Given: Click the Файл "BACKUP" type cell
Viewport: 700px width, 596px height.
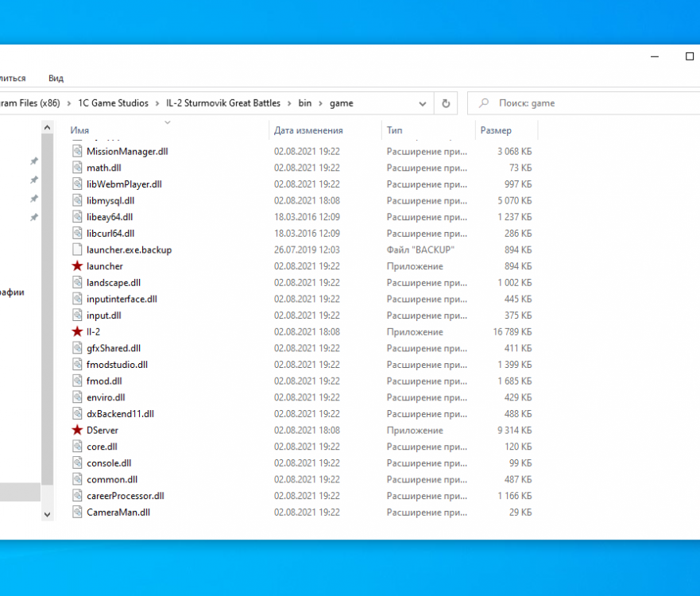Looking at the screenshot, I should [x=420, y=250].
